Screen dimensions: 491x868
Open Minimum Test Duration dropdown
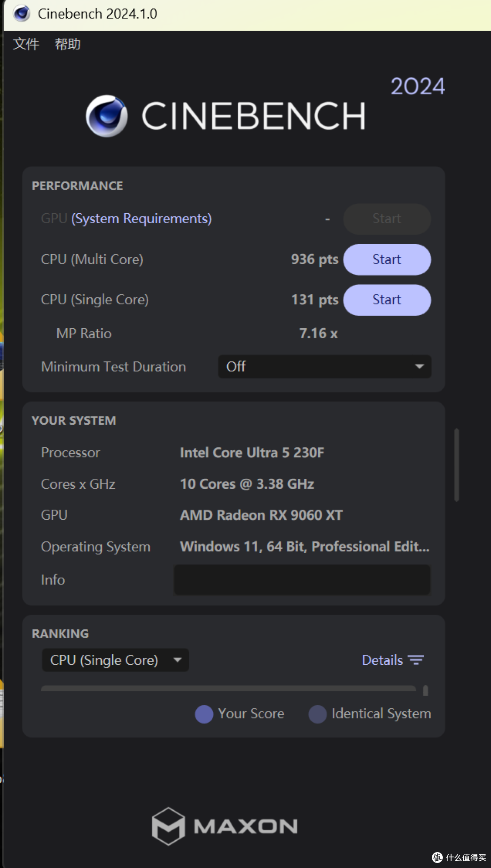(325, 366)
